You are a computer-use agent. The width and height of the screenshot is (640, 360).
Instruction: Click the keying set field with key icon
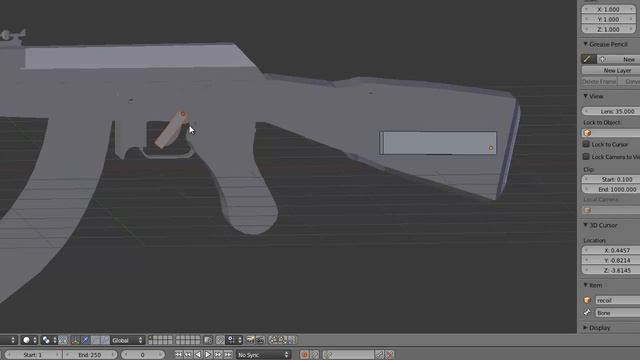pyautogui.click(x=349, y=355)
